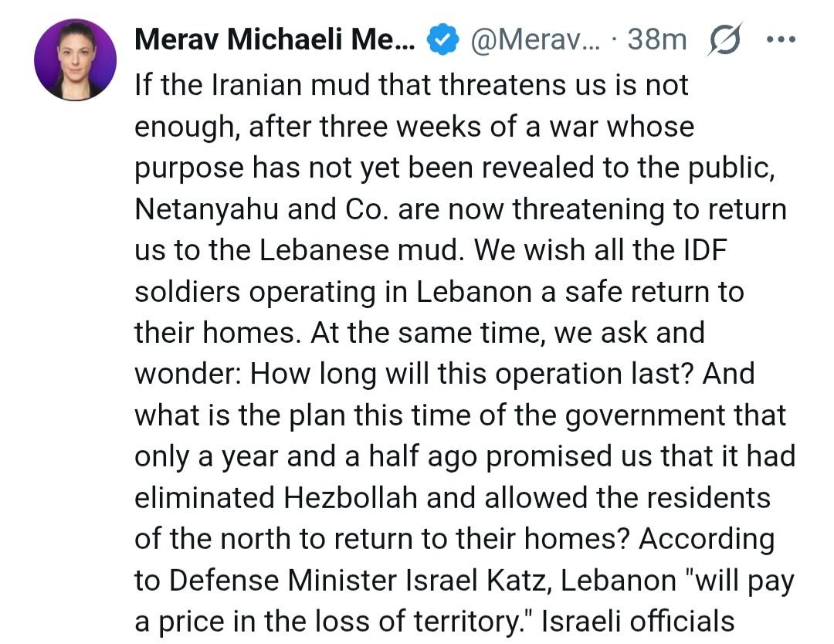Open the 38m post timestamp

656,40
